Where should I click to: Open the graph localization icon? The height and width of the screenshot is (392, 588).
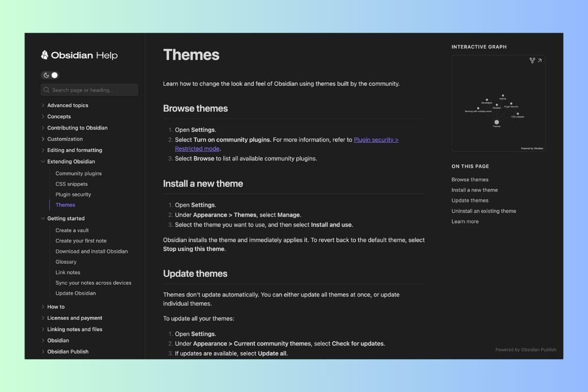[x=532, y=61]
